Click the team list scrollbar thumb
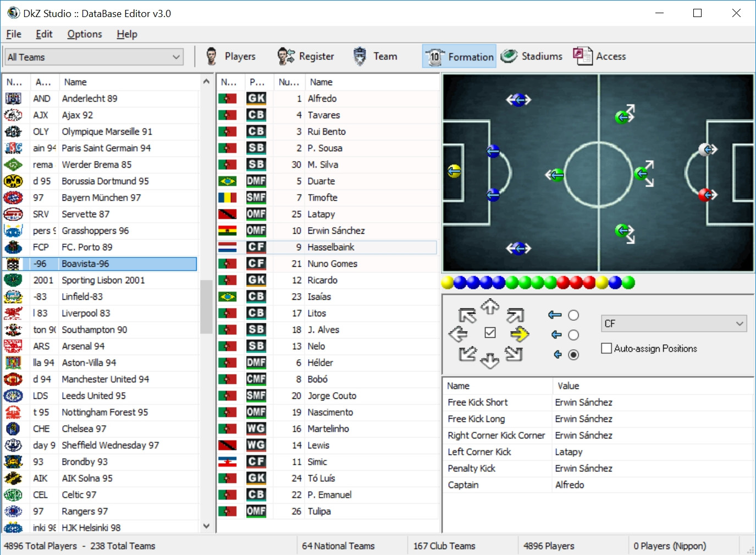Screen dimensions: 756x555 tap(206, 306)
